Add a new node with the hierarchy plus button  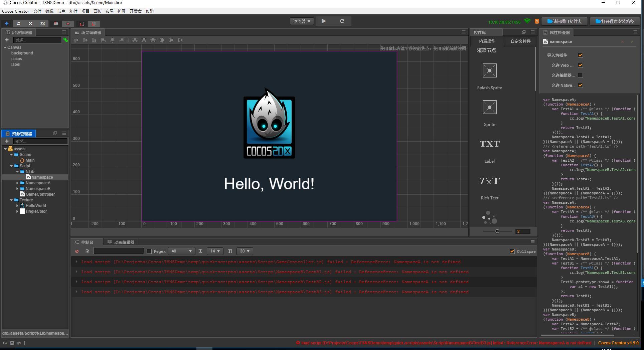pyautogui.click(x=7, y=40)
